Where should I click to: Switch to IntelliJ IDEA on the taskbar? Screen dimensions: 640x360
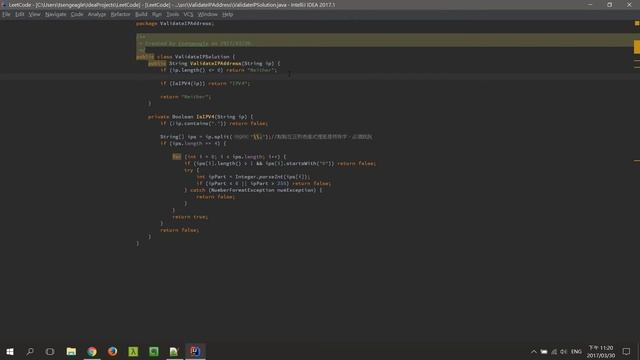point(195,351)
